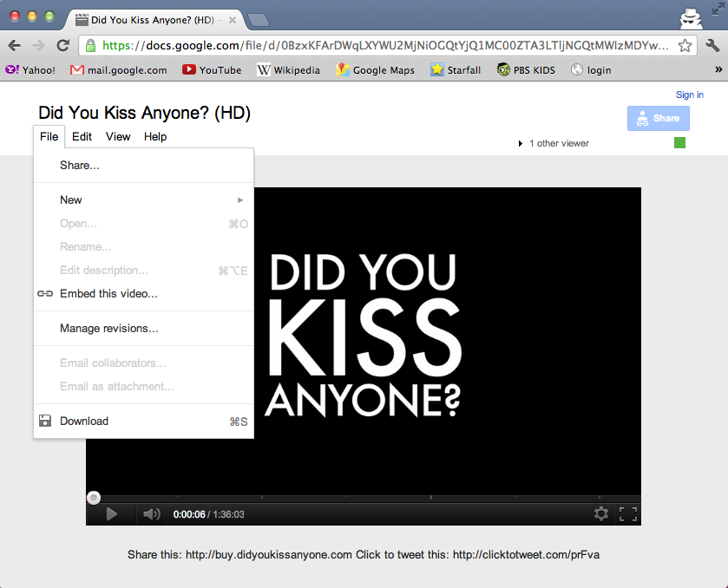Click the browser Back arrow
The width and height of the screenshot is (728, 588).
point(15,45)
